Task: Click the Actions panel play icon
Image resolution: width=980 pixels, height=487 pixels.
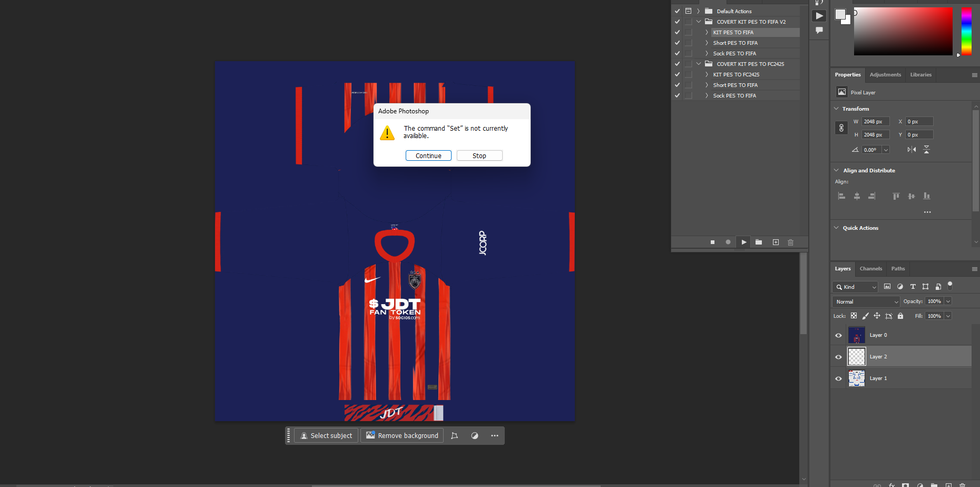Action: (819, 16)
